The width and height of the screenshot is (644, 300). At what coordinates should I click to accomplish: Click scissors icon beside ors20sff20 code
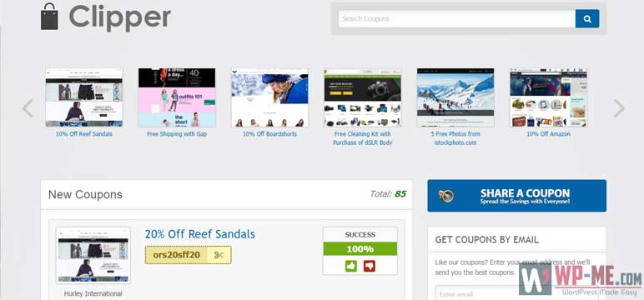click(219, 255)
